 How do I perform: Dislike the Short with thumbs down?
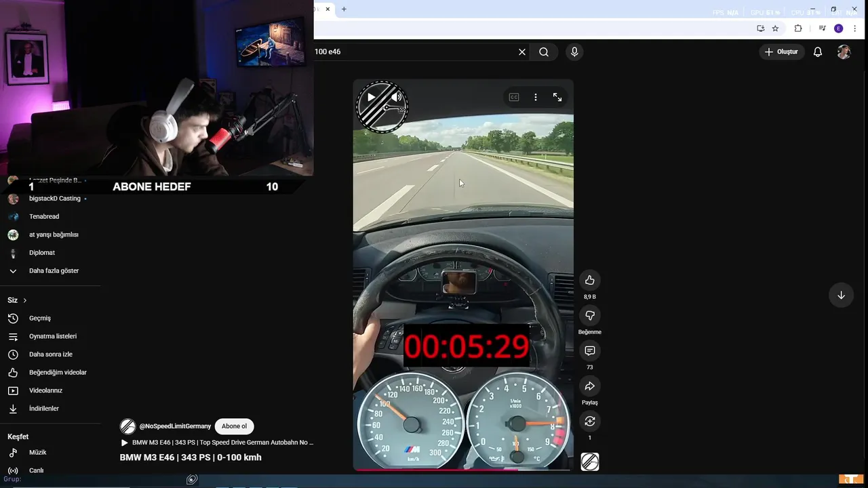pyautogui.click(x=590, y=315)
